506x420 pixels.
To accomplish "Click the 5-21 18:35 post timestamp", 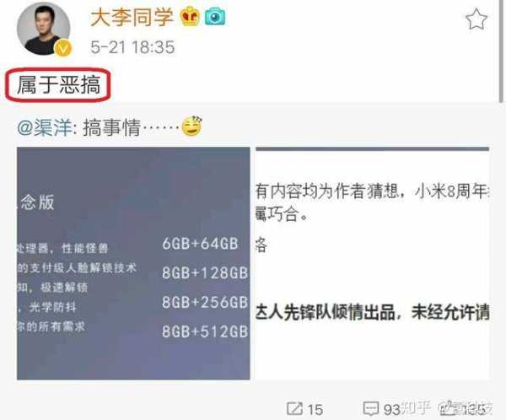I will click(x=132, y=47).
